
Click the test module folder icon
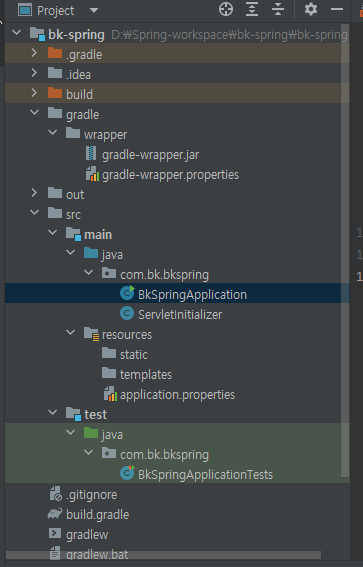coord(73,414)
